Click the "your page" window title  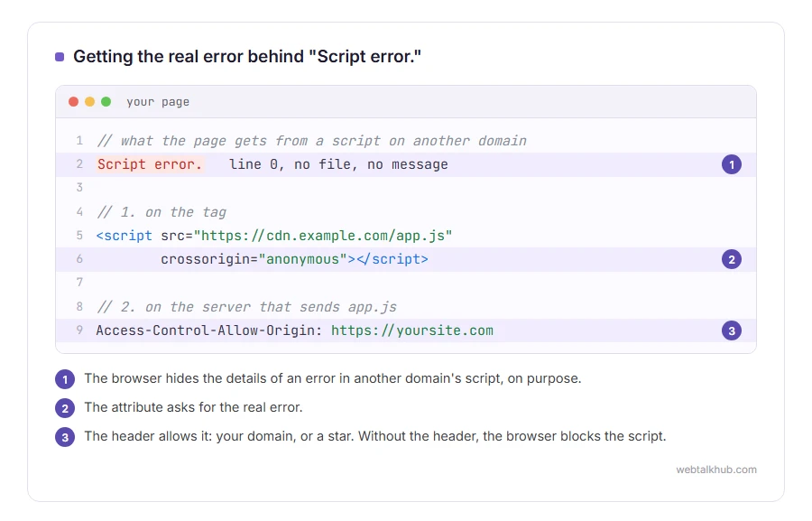158,102
